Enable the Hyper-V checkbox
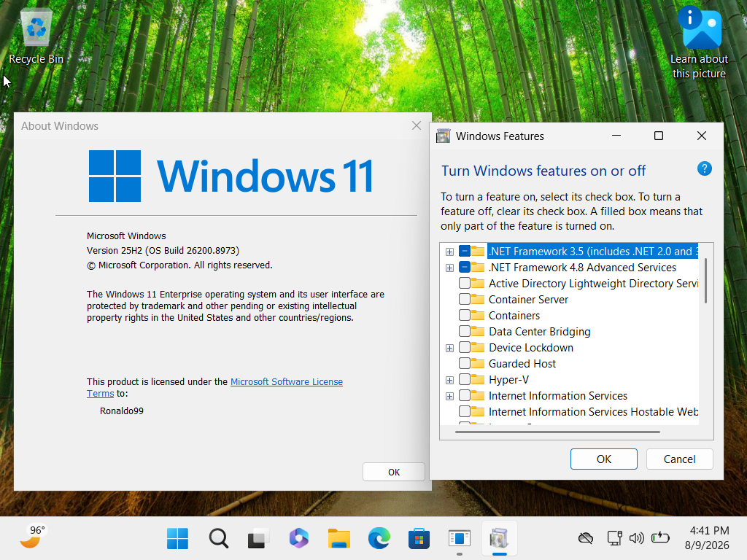Image resolution: width=747 pixels, height=560 pixels. pyautogui.click(x=465, y=379)
